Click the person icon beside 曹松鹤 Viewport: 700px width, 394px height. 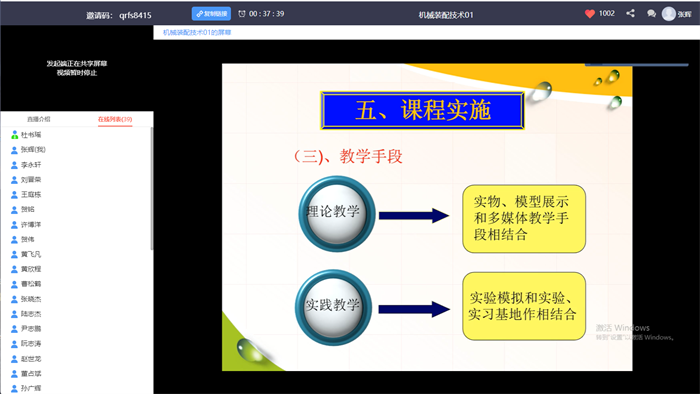pos(14,284)
